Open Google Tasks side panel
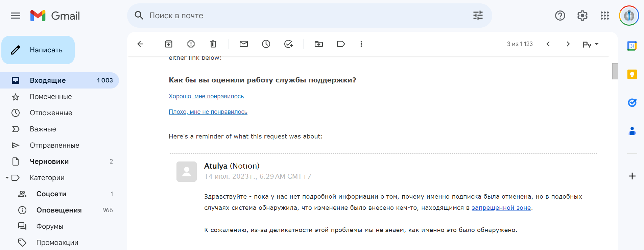 point(632,102)
